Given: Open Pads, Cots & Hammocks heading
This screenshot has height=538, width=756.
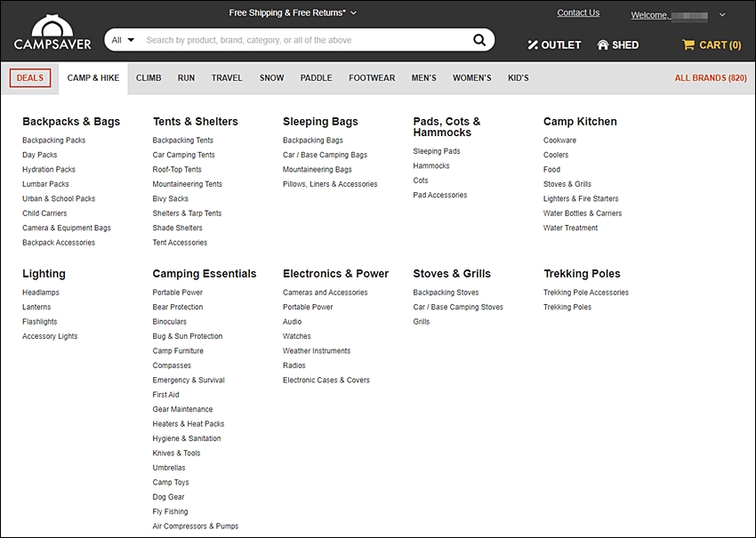Looking at the screenshot, I should point(446,127).
